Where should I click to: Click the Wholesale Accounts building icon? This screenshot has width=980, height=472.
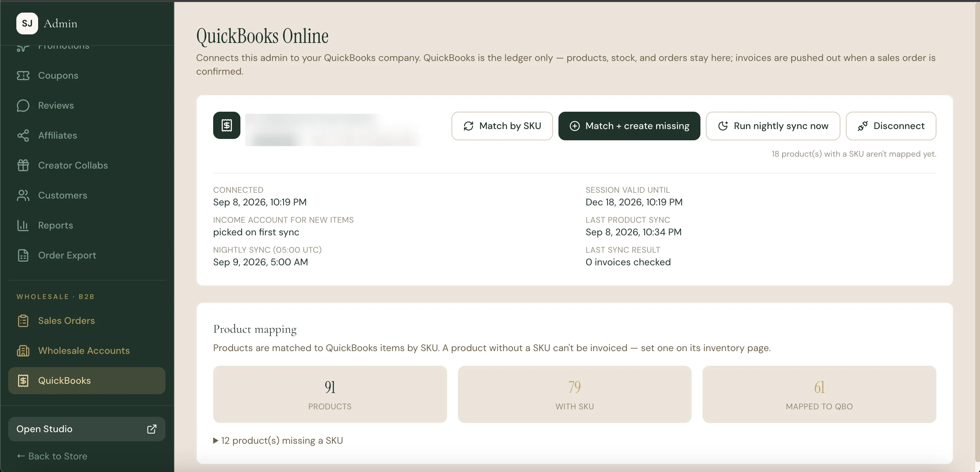pos(23,351)
